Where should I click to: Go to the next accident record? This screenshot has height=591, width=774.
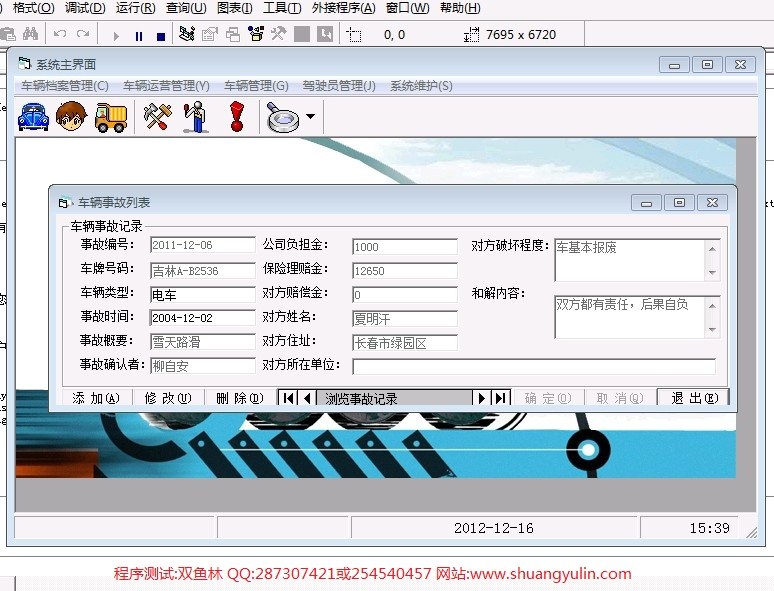tap(481, 398)
